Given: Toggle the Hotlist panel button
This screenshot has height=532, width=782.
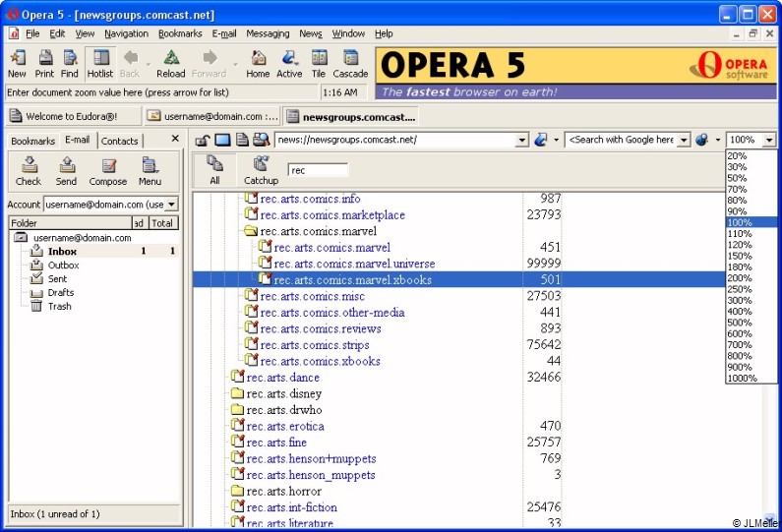Looking at the screenshot, I should [x=100, y=64].
